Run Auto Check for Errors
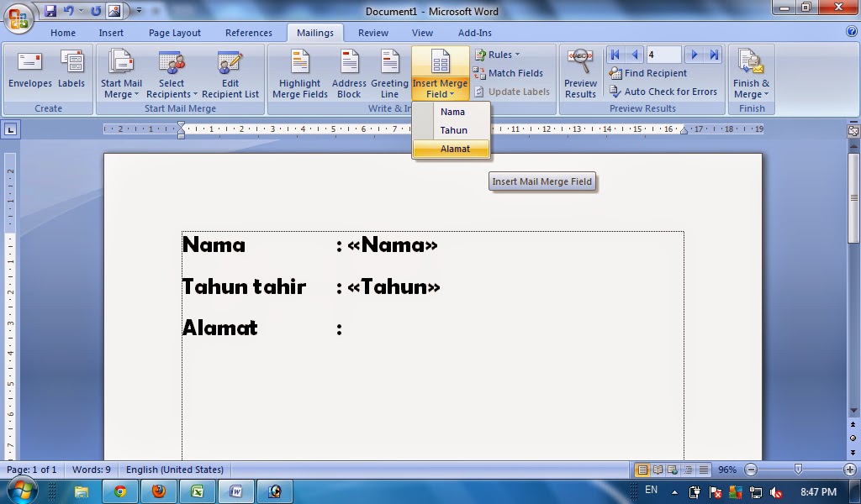861x504 pixels. [x=664, y=92]
